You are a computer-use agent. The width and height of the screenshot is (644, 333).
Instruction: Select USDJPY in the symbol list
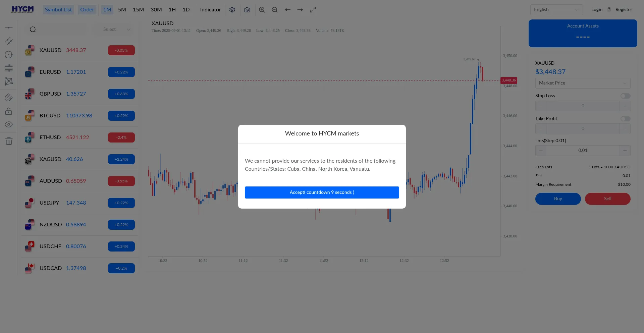pyautogui.click(x=80, y=203)
